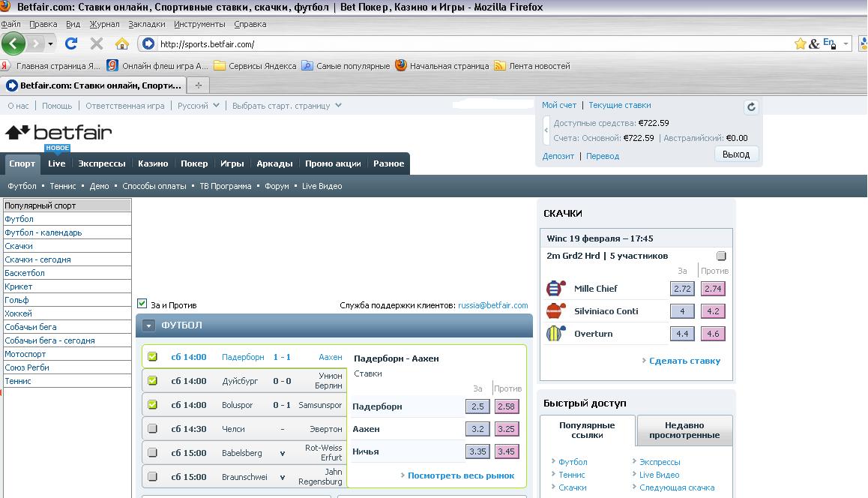Open Баскетбол in popular sports list
868x498 pixels.
point(24,272)
